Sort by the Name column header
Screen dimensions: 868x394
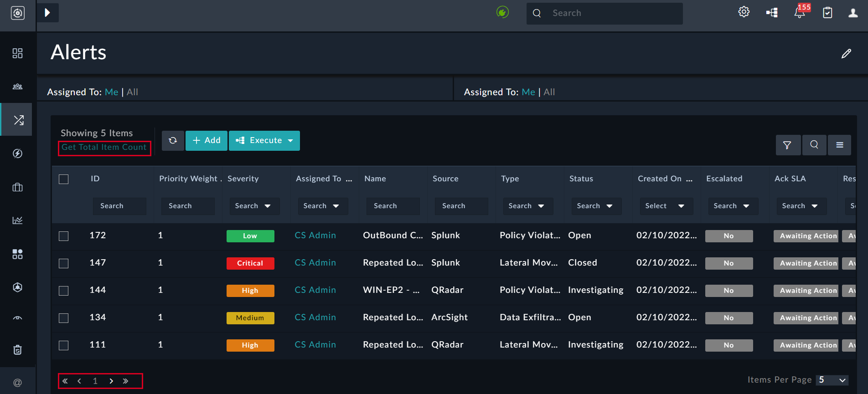pyautogui.click(x=375, y=179)
